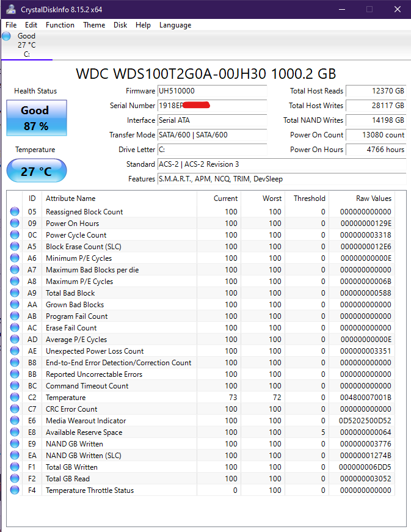411x532 pixels.
Task: Click status orb for Minimum P/E Cycles
Action: pyautogui.click(x=15, y=258)
